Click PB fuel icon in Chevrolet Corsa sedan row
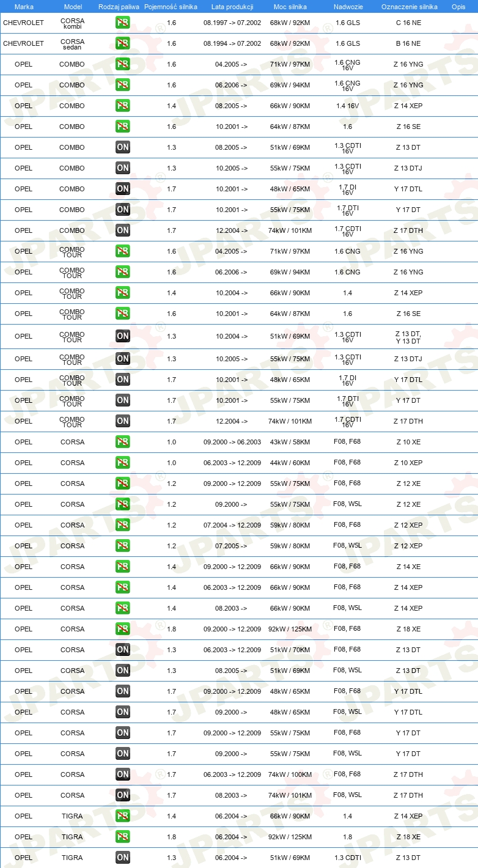 click(122, 43)
